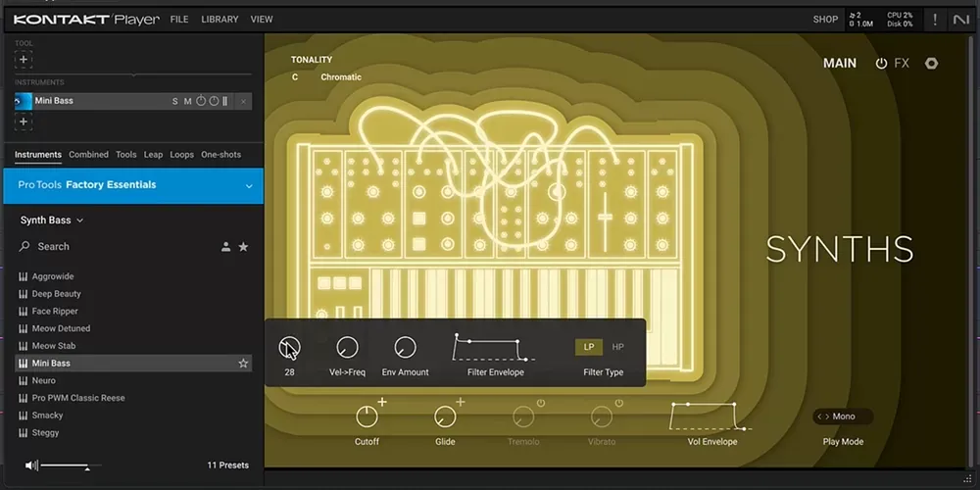Screen dimensions: 980x490
Task: Expand Glide options with plus icon
Action: tap(460, 402)
